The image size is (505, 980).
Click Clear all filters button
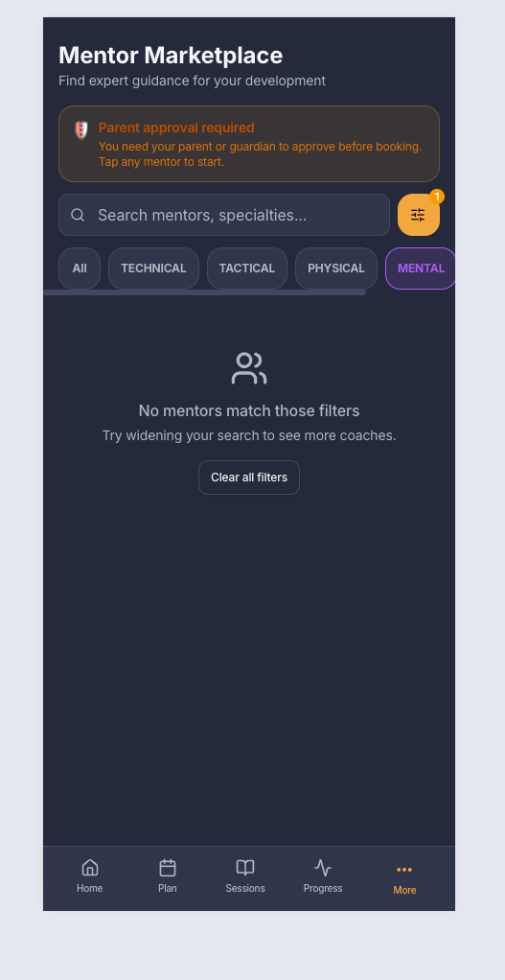249,478
